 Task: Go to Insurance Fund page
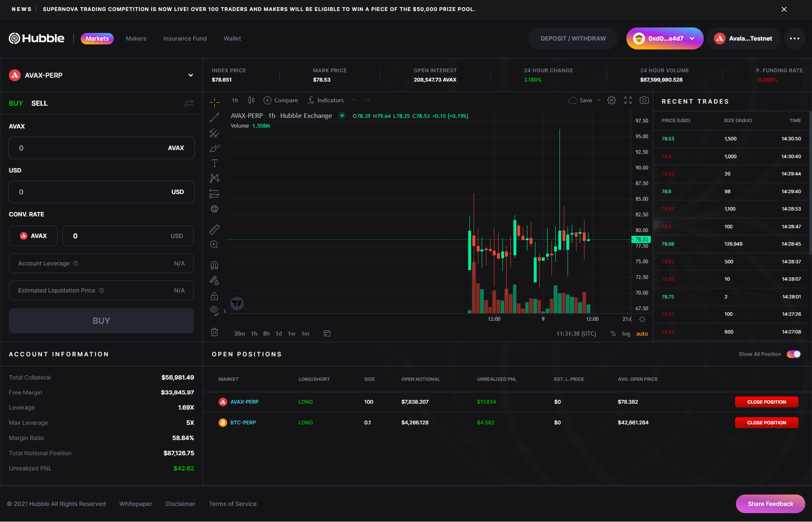coord(185,38)
